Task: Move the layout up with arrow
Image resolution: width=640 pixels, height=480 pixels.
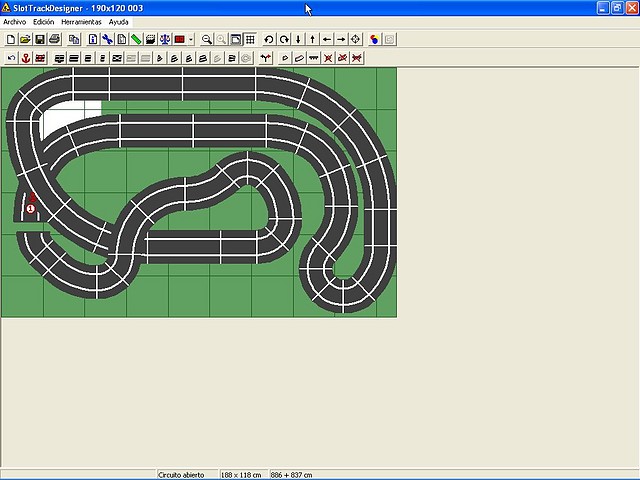Action: point(312,39)
